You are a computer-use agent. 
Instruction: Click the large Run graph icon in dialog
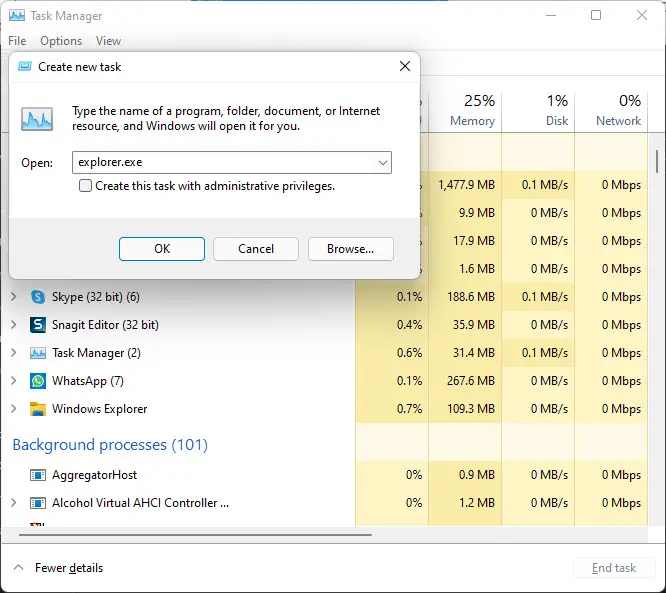click(37, 119)
